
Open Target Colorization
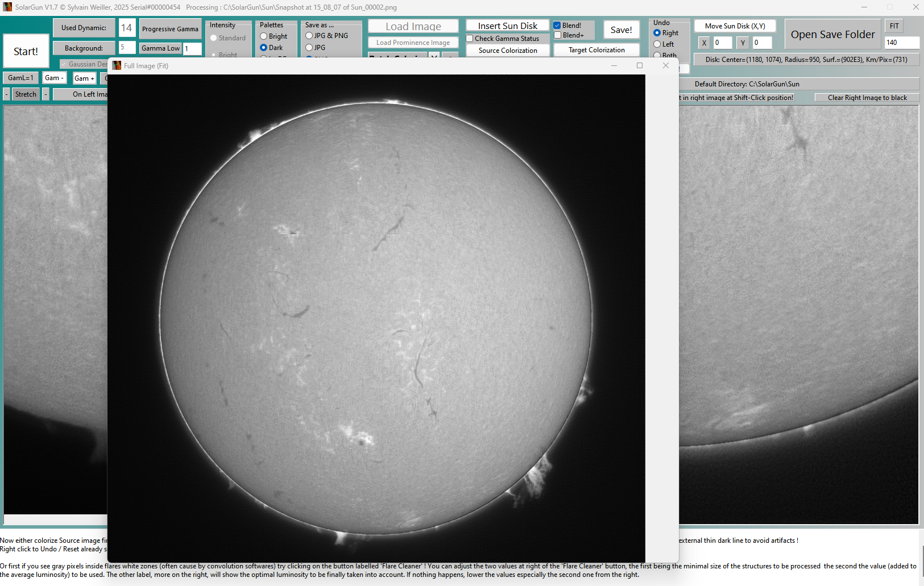tap(597, 50)
